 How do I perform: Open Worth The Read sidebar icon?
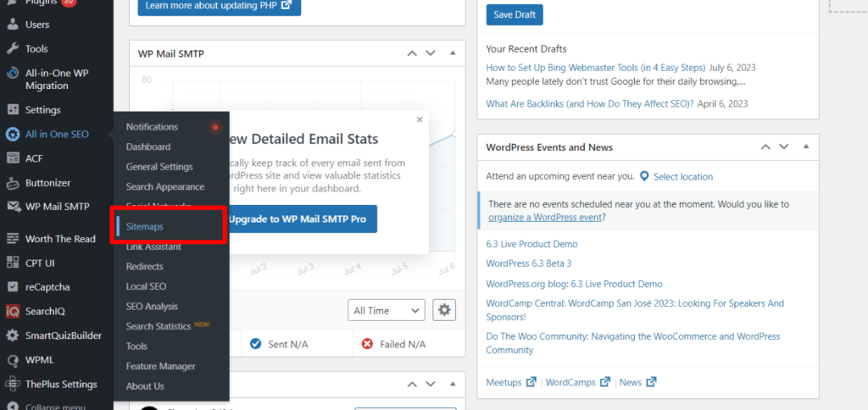click(x=13, y=239)
